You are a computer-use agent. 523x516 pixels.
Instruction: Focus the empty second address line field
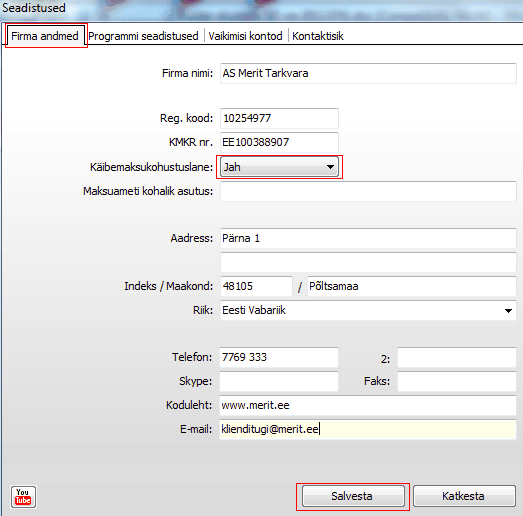pos(368,262)
